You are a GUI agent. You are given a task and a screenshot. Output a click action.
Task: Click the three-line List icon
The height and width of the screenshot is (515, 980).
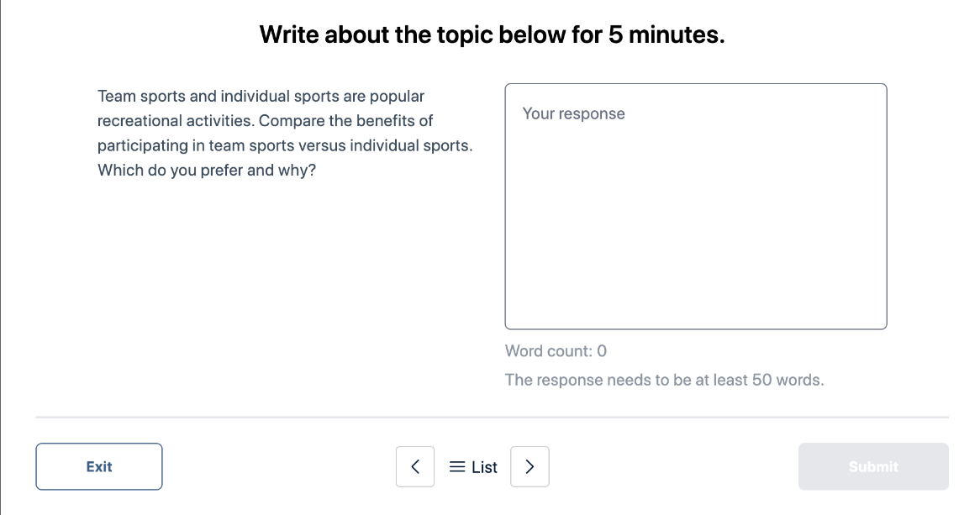point(456,466)
